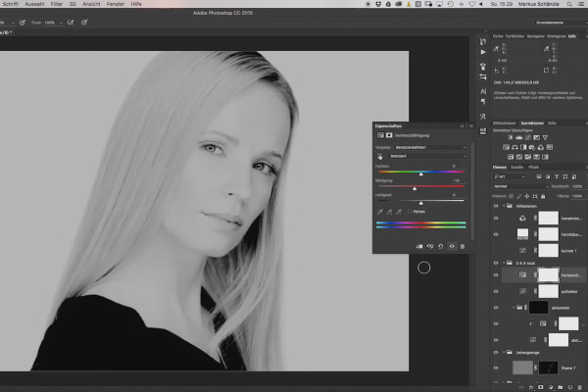Click the Helligkeit lightness slider handle

[x=421, y=203]
